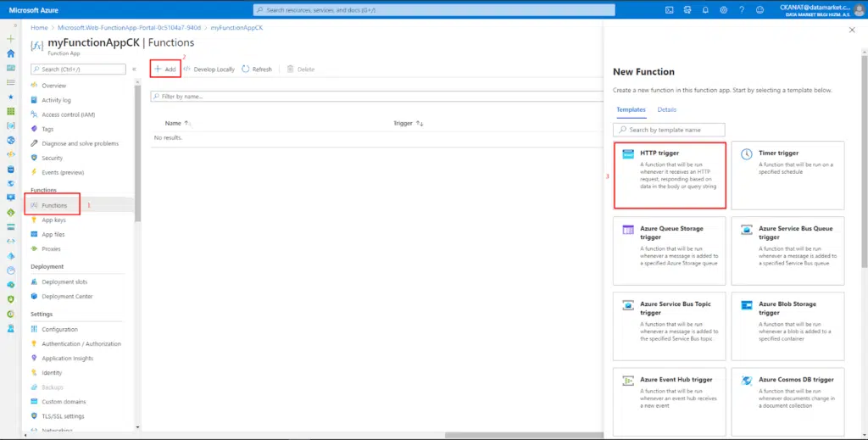Open Cloud Shell from the top bar
The image size is (868, 440).
coord(670,10)
